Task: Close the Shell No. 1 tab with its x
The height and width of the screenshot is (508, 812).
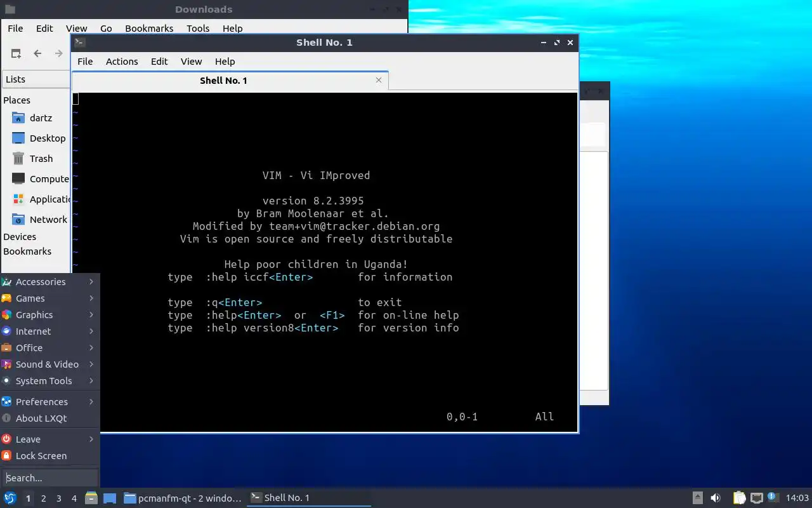Action: coord(379,80)
